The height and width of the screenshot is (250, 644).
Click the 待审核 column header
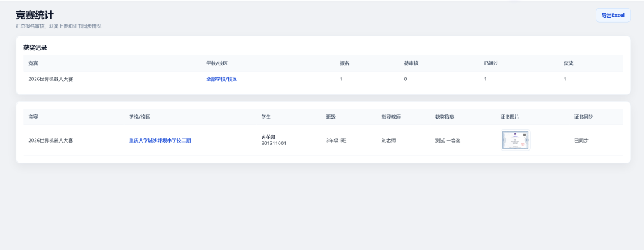click(411, 63)
